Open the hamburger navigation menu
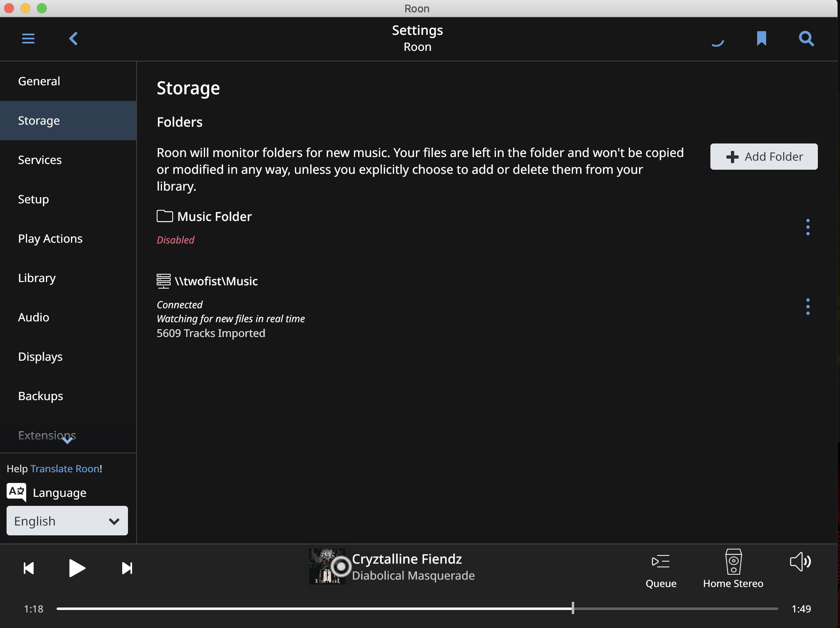The width and height of the screenshot is (840, 628). [x=28, y=39]
